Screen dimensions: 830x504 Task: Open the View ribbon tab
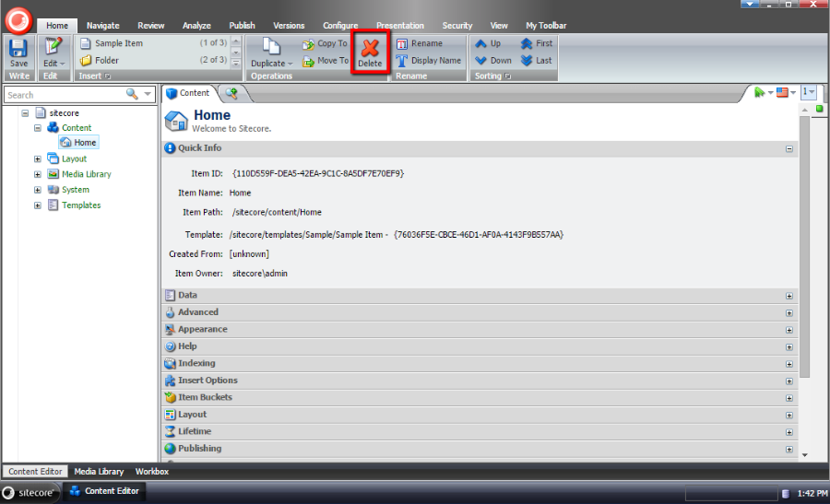499,26
